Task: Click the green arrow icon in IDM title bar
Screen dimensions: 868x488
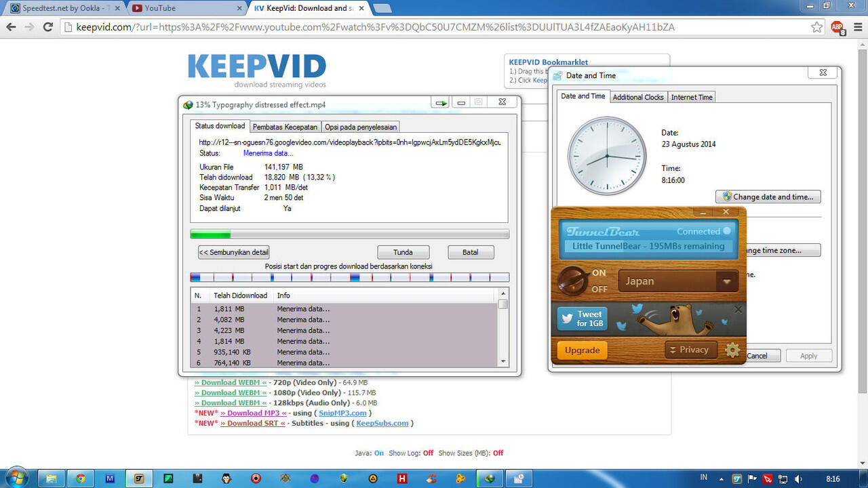Action: (x=441, y=103)
